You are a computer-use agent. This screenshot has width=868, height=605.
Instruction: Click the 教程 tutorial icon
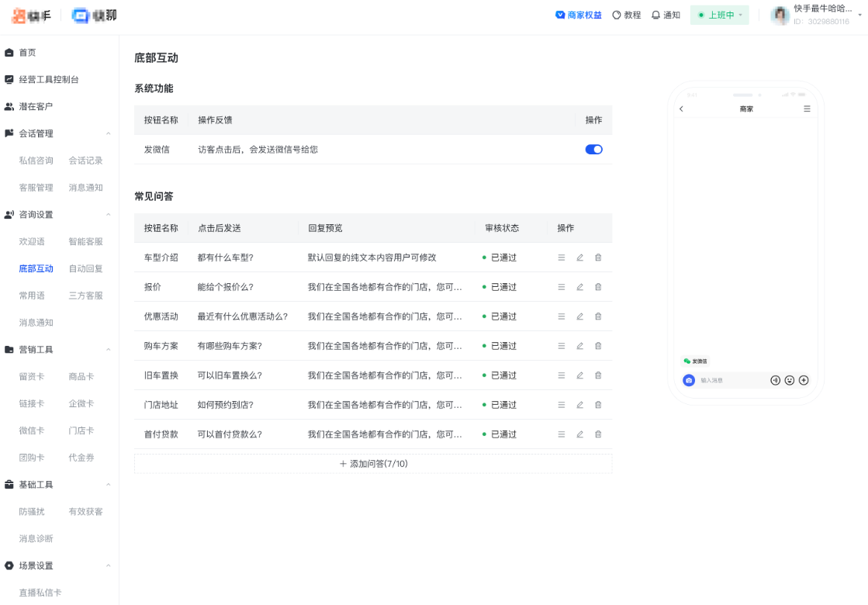pos(627,15)
